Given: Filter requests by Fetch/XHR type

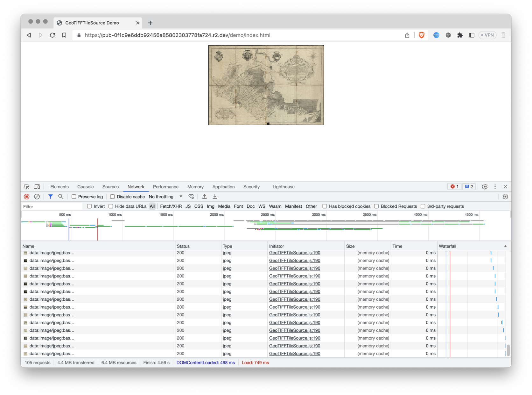Looking at the screenshot, I should pyautogui.click(x=171, y=206).
